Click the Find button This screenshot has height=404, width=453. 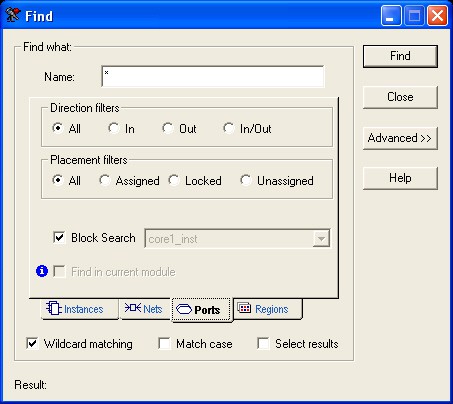[x=400, y=56]
